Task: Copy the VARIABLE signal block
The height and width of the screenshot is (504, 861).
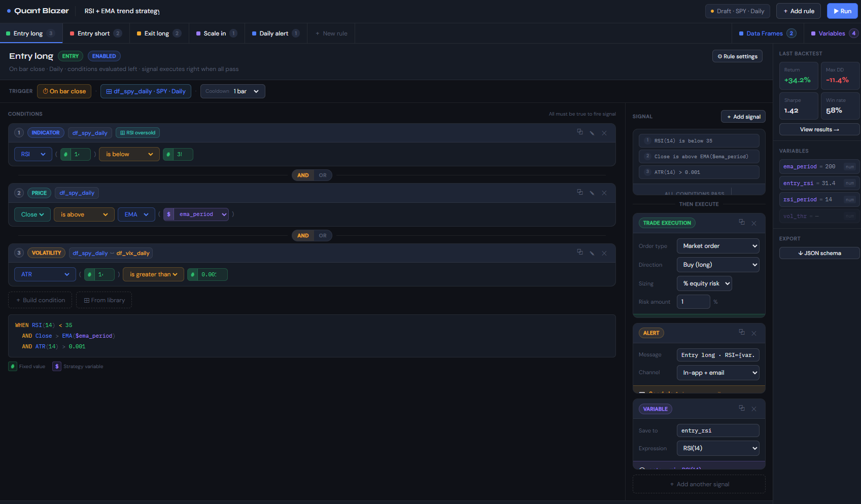Action: pos(741,408)
